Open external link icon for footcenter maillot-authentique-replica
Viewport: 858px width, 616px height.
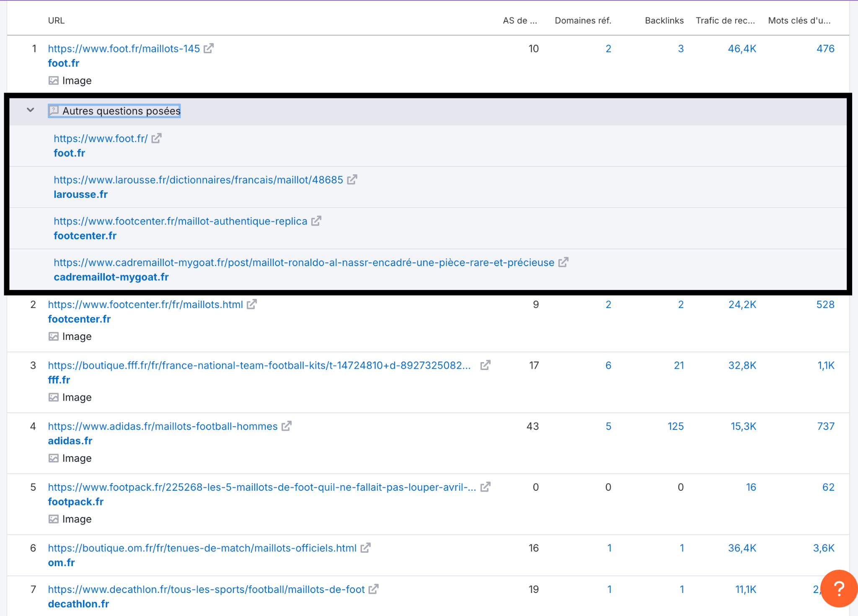[316, 221]
